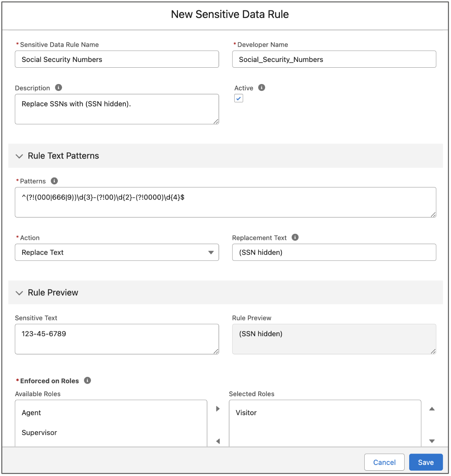Click the Description info icon
The width and height of the screenshot is (451, 476).
[x=58, y=88]
